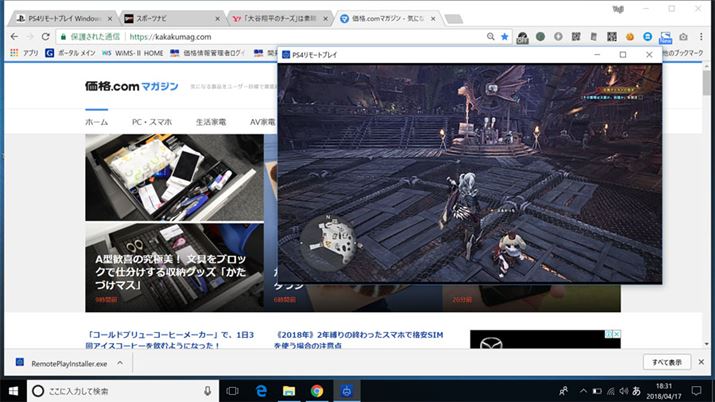This screenshot has width=715, height=402.
Task: Open File Explorer from the taskbar
Action: tap(288, 390)
